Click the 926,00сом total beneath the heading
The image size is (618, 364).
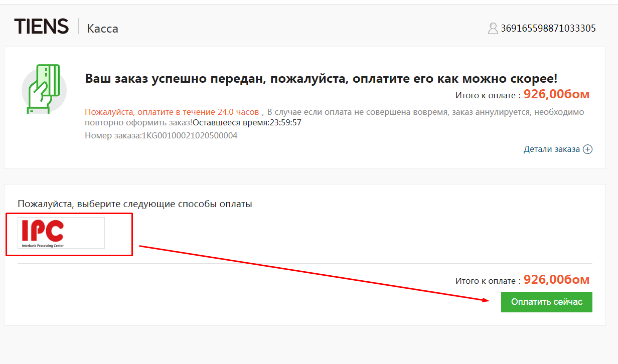556,94
